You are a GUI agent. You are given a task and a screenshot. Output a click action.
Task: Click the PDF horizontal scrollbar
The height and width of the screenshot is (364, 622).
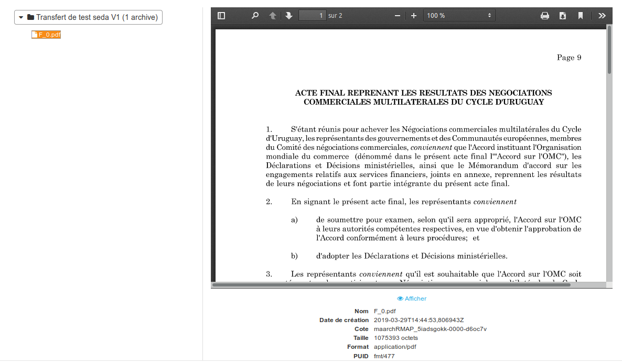[x=392, y=285]
